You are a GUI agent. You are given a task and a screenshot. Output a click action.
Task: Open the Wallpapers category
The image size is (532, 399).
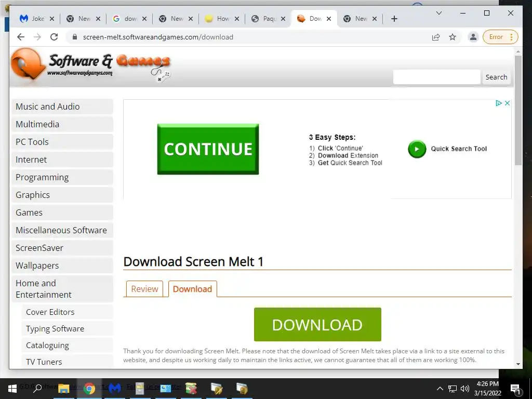[62, 265]
